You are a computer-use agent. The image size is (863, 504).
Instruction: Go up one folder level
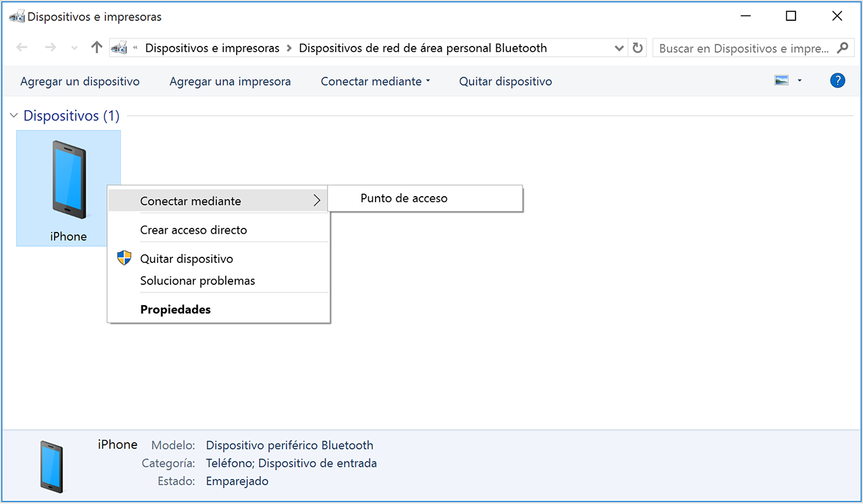(x=96, y=48)
